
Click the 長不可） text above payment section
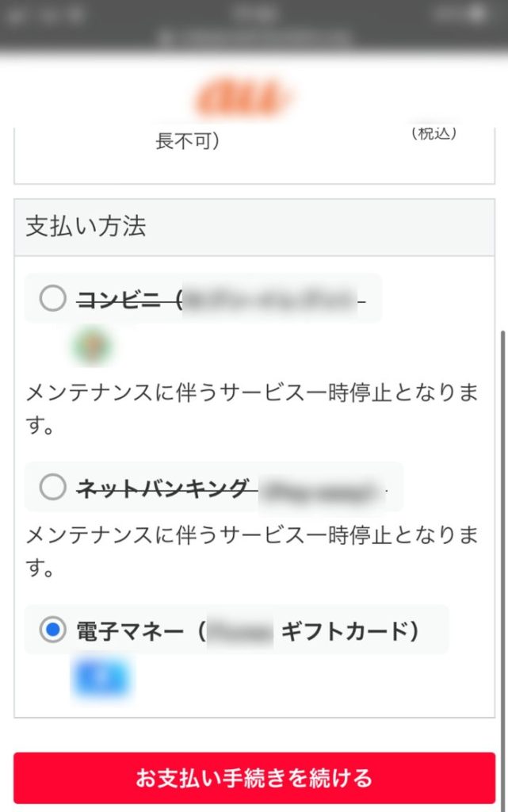(x=188, y=142)
